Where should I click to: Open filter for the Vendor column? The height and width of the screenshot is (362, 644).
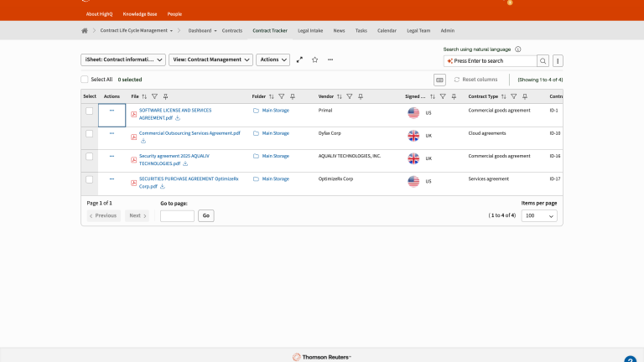(x=349, y=96)
